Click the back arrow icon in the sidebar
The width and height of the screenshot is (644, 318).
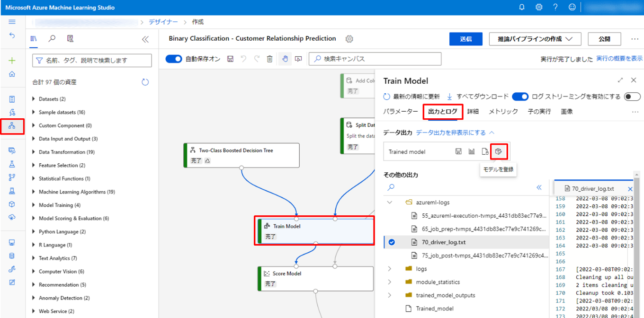[12, 35]
